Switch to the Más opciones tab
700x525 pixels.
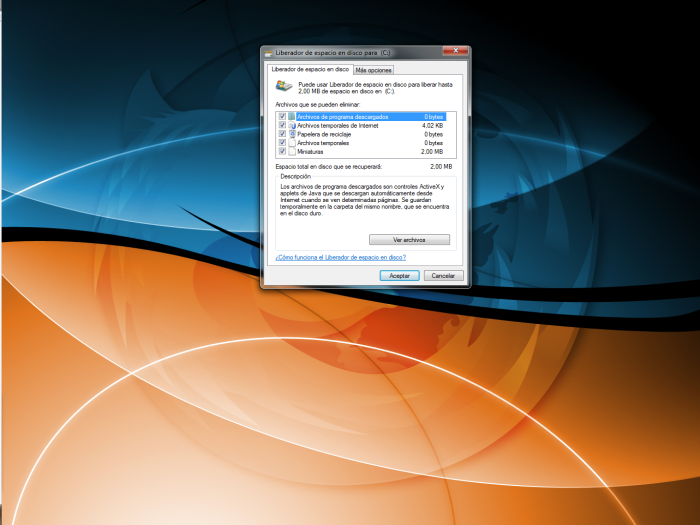coord(374,70)
